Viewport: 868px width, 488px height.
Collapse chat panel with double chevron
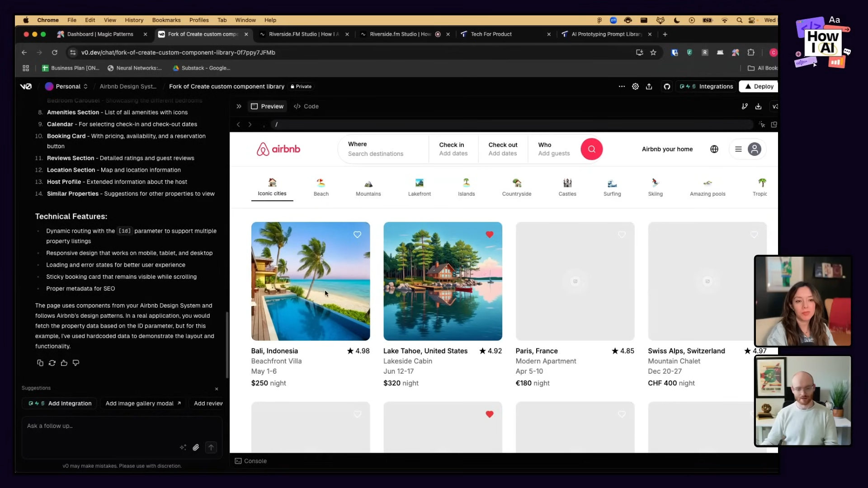pos(239,106)
